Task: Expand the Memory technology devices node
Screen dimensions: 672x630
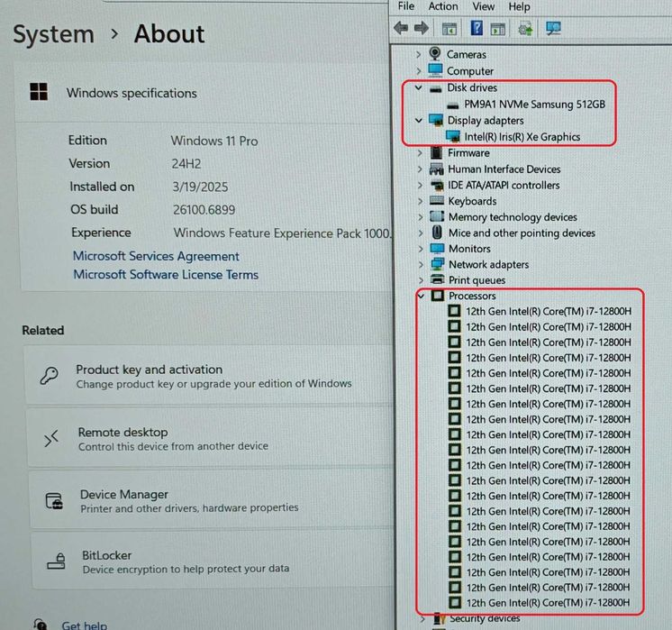Action: pos(421,217)
